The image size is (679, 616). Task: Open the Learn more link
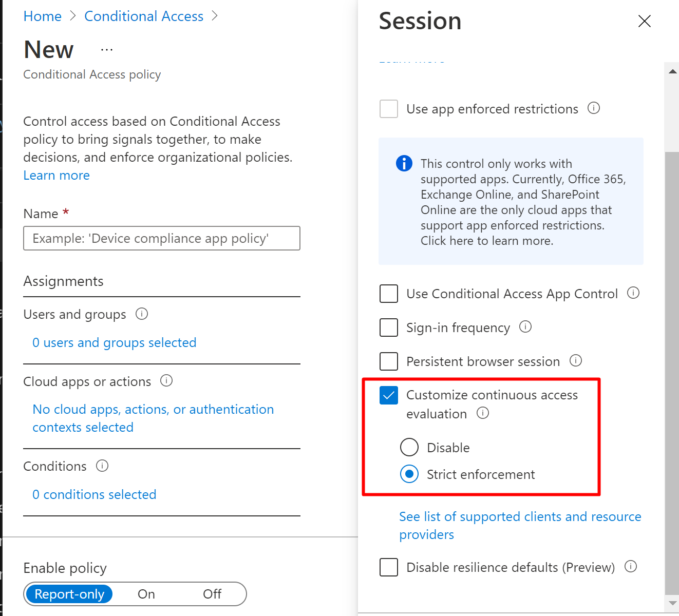56,175
